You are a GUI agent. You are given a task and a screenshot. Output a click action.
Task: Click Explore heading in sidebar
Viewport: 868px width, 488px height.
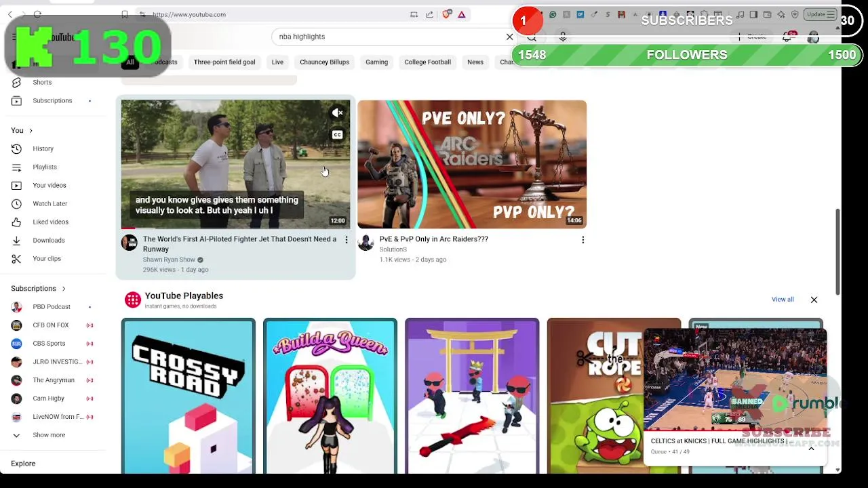pyautogui.click(x=23, y=464)
